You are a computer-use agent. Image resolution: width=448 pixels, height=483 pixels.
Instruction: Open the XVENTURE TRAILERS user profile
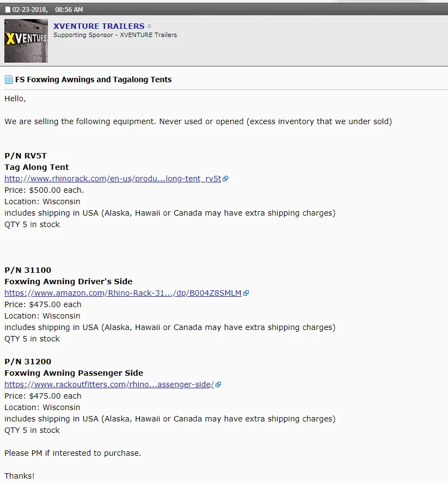click(99, 26)
